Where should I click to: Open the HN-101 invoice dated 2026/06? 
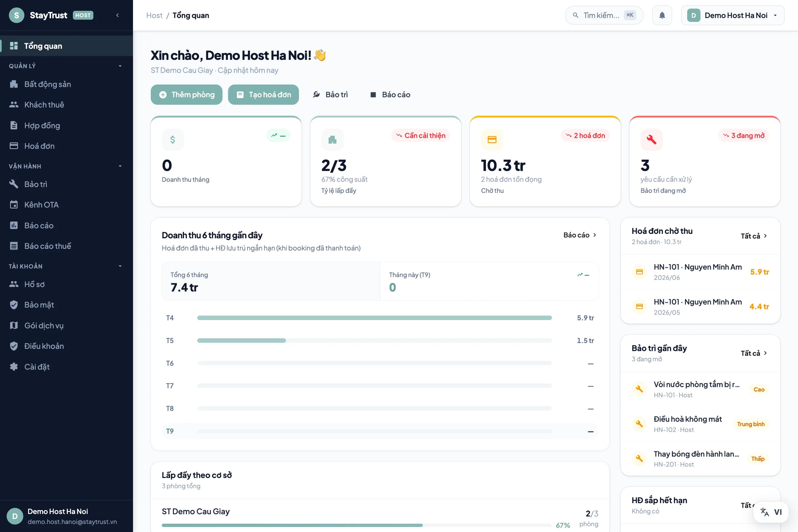tap(700, 272)
